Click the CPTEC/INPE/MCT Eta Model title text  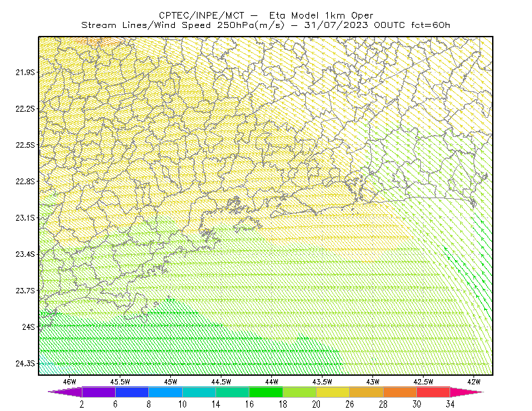[x=266, y=15]
